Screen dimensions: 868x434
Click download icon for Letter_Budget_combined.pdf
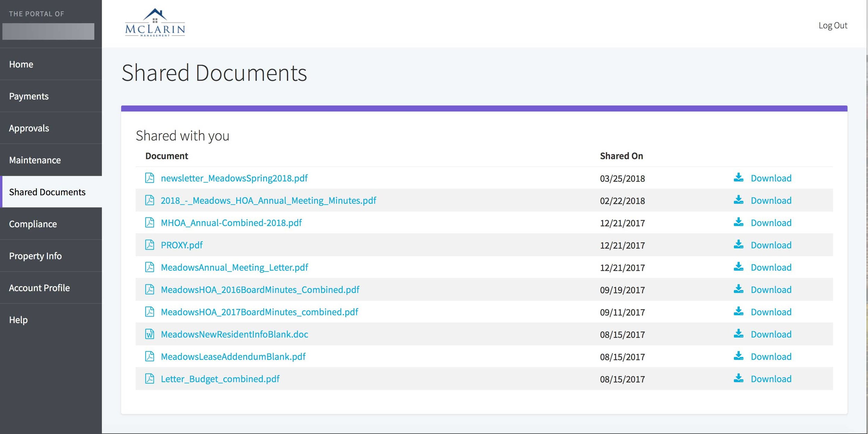(738, 378)
